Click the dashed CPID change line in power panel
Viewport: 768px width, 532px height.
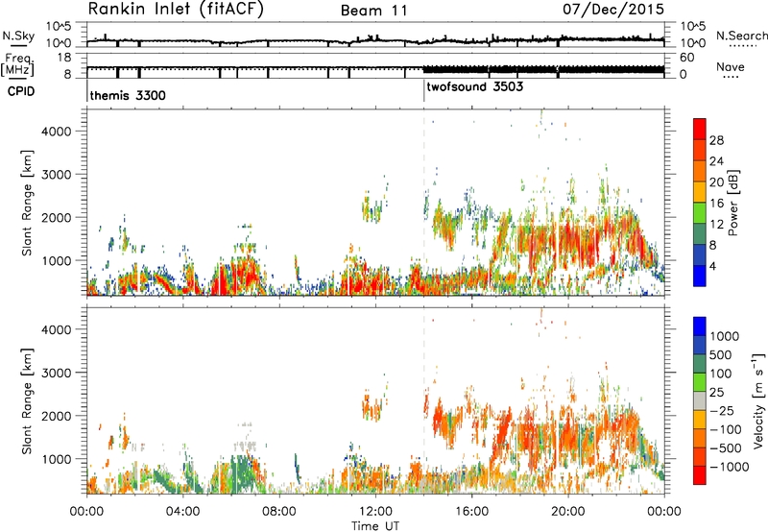424,203
